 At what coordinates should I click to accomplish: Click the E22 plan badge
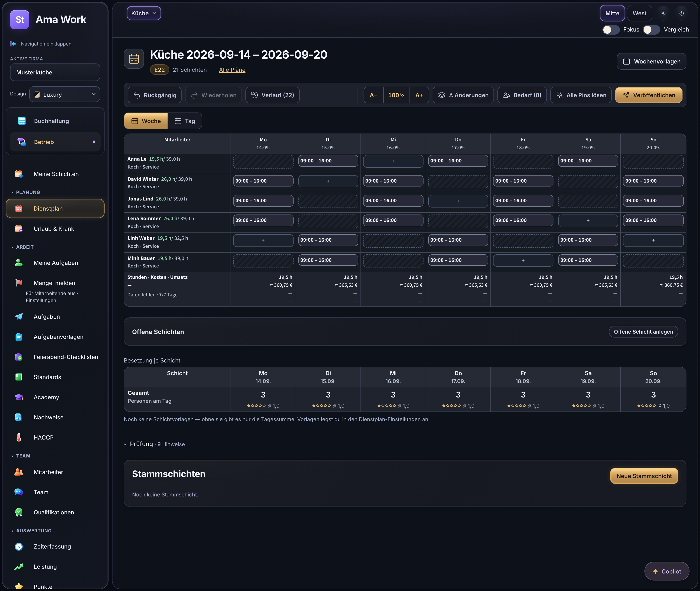tap(159, 70)
